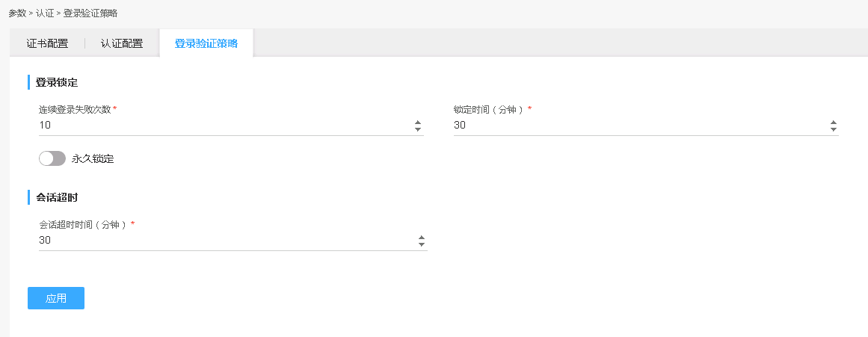Switch to the 证书配置 tab
This screenshot has width=868, height=337.
[47, 43]
